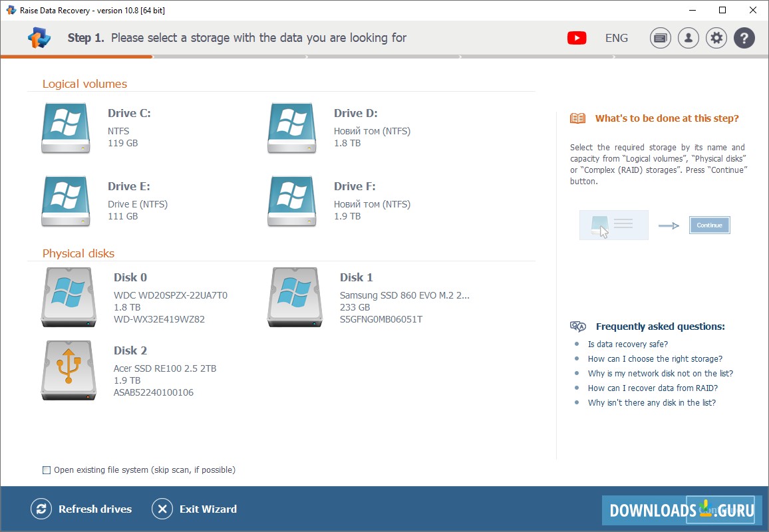769x532 pixels.
Task: Change the ENG language selector
Action: click(617, 38)
